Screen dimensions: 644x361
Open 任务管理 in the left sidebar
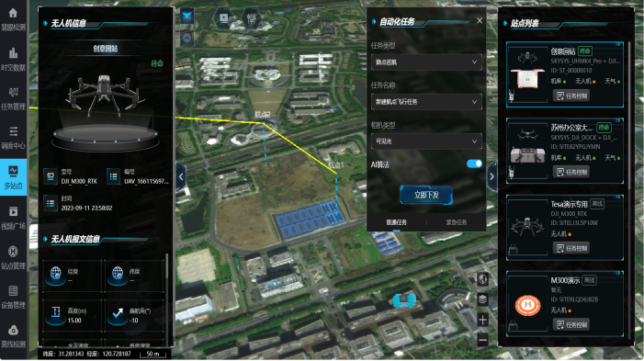(13, 98)
